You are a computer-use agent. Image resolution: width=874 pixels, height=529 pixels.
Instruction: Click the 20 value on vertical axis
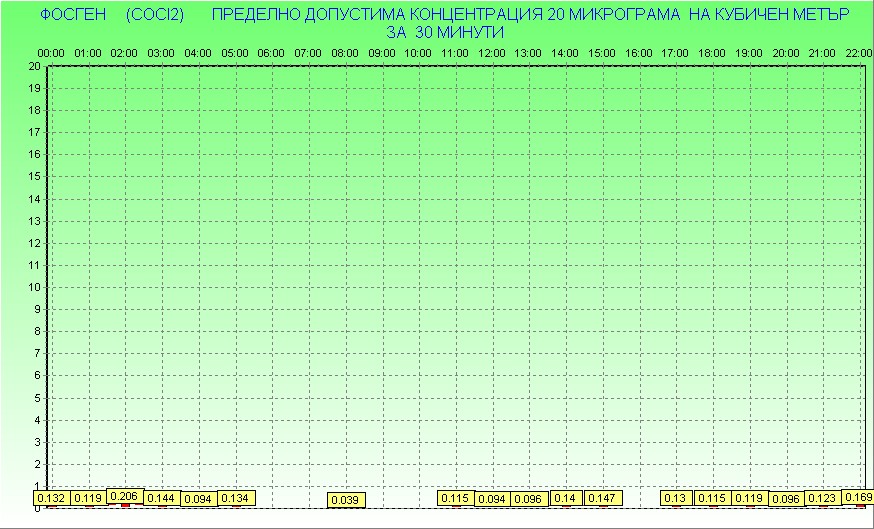point(34,66)
